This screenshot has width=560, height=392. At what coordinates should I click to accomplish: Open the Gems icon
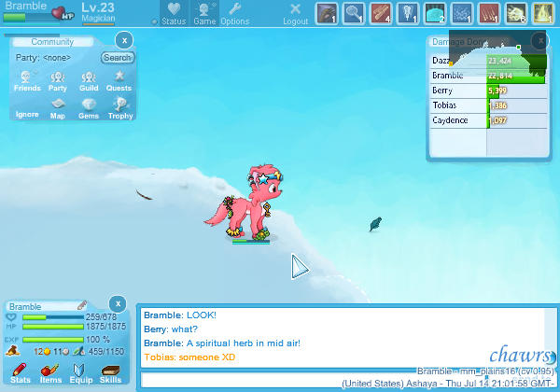(x=89, y=109)
